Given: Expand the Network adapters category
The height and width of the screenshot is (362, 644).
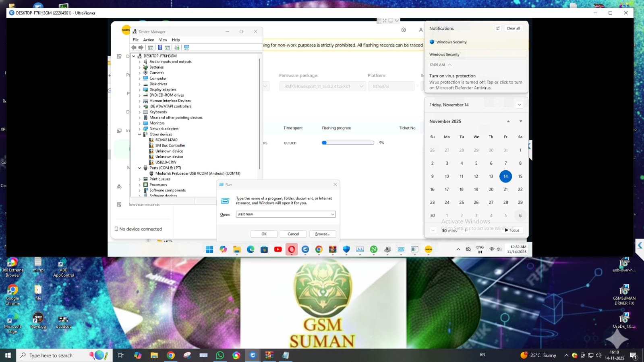Looking at the screenshot, I should (x=140, y=129).
